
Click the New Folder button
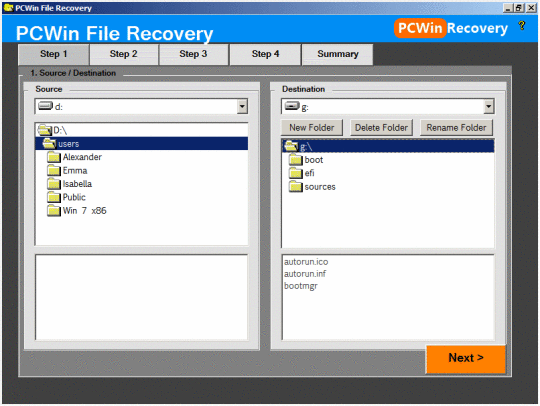coord(312,128)
